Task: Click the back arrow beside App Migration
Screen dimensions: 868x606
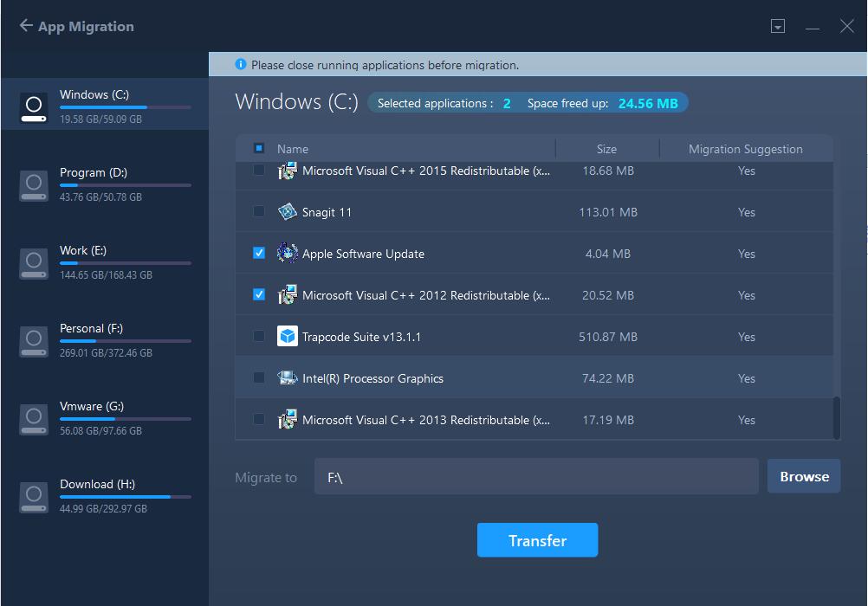Action: point(26,26)
